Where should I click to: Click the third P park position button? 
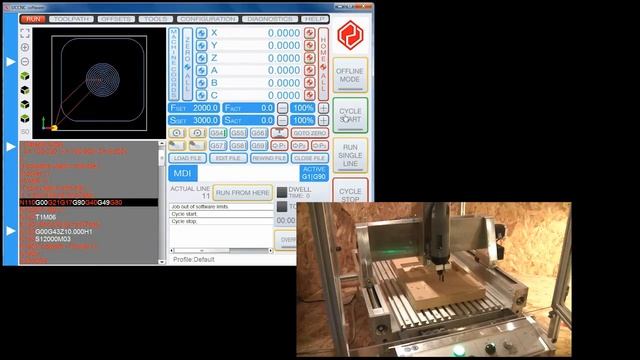pyautogui.click(x=320, y=145)
